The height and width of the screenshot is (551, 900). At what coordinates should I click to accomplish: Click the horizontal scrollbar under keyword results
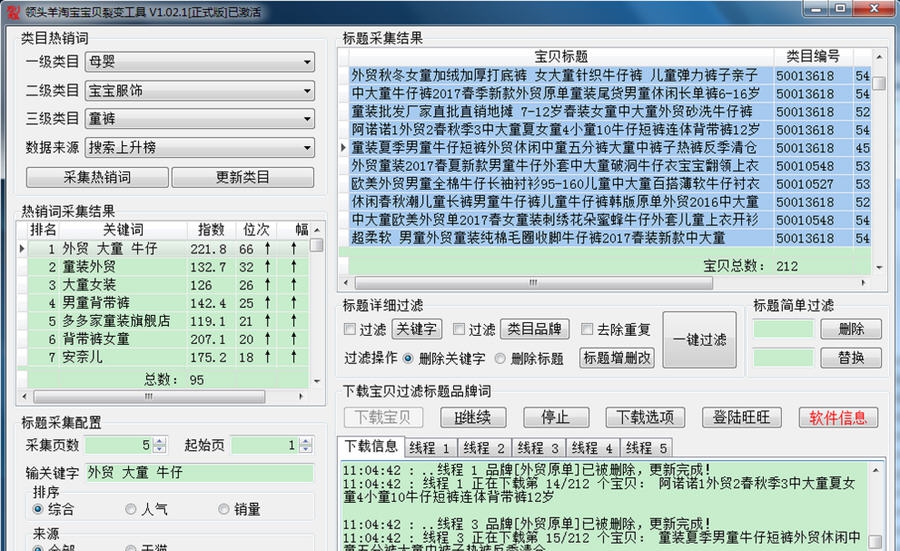149,397
